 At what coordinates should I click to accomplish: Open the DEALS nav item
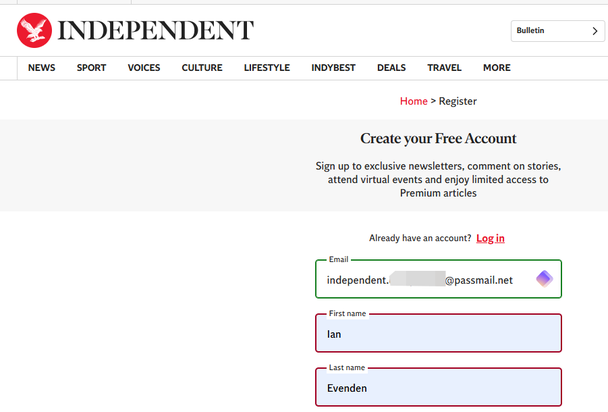391,68
